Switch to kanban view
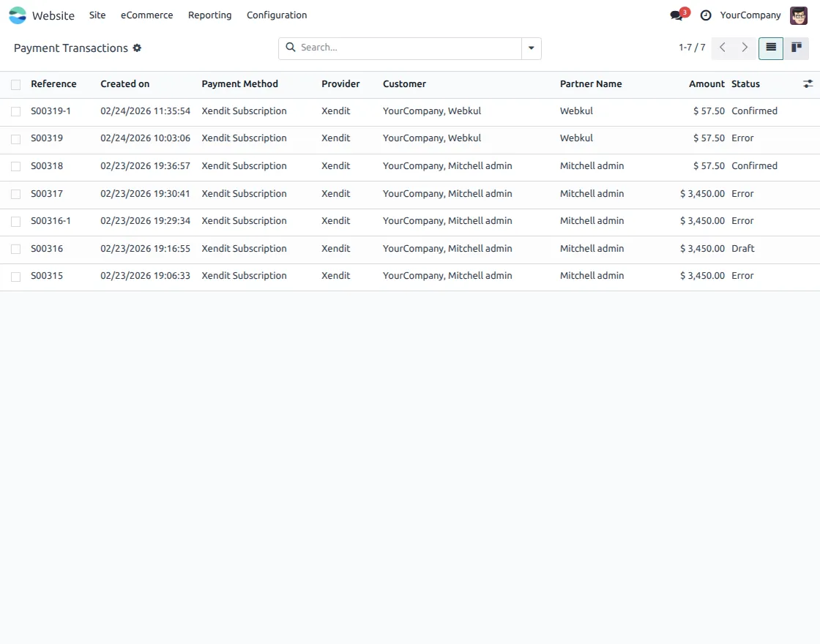Screen dimensions: 820x644 [797, 48]
